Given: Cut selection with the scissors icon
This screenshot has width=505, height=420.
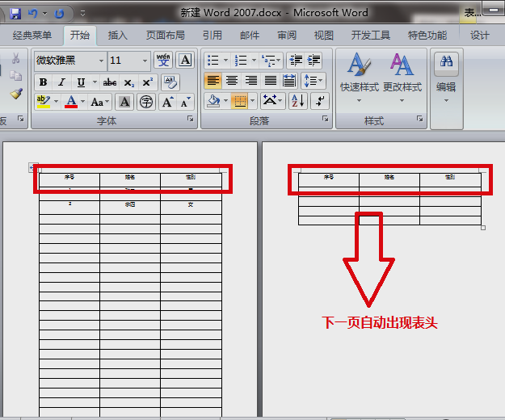Looking at the screenshot, I should coord(15,58).
